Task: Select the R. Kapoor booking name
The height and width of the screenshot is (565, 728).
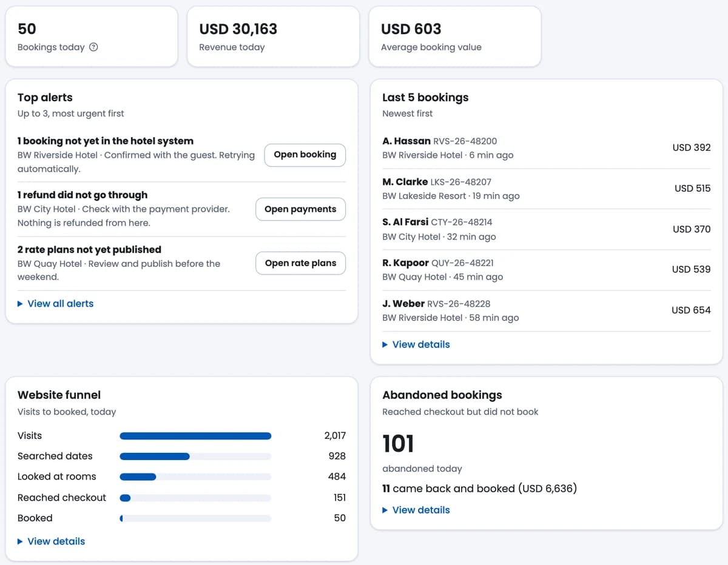Action: 405,263
